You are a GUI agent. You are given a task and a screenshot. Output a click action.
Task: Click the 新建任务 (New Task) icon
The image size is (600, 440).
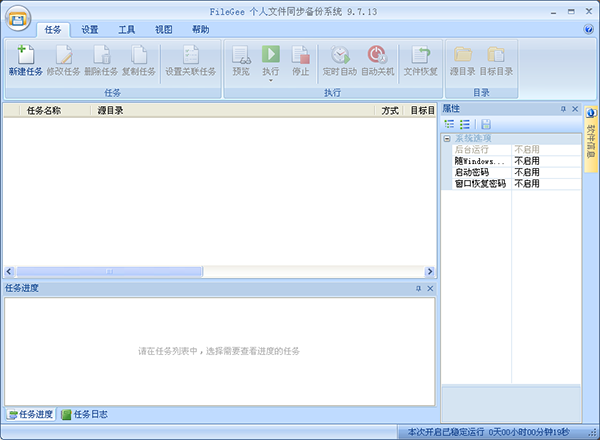tap(26, 60)
